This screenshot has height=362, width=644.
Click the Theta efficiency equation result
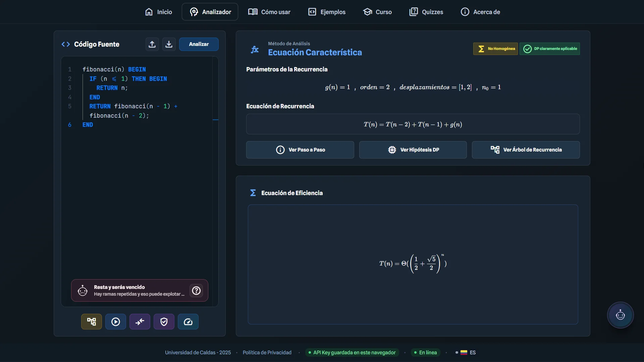tap(413, 264)
